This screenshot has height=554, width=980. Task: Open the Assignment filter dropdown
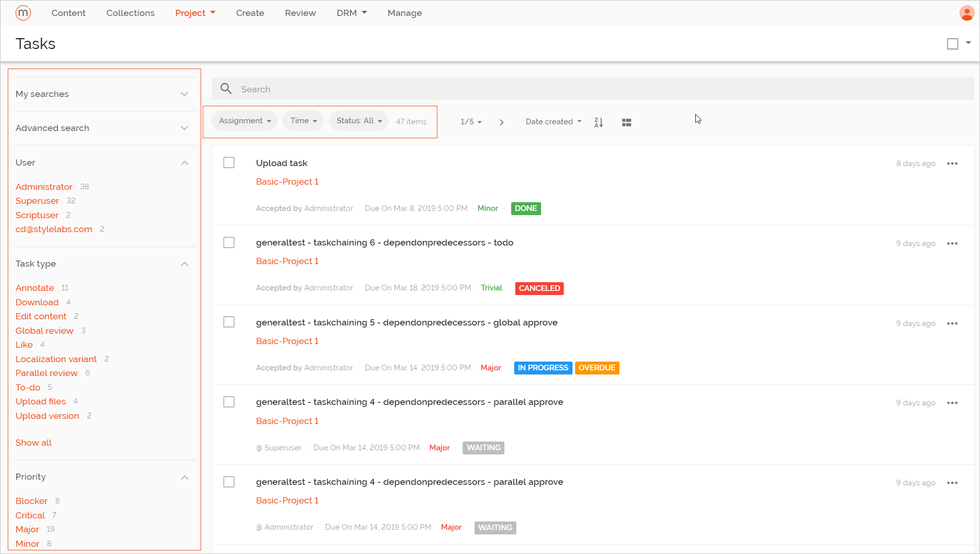click(244, 120)
